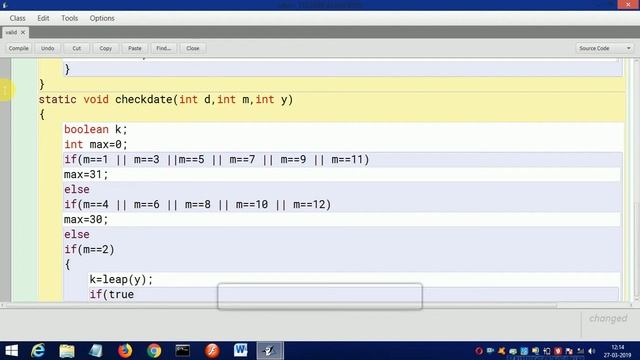
Task: Open the Tools menu
Action: click(x=69, y=18)
